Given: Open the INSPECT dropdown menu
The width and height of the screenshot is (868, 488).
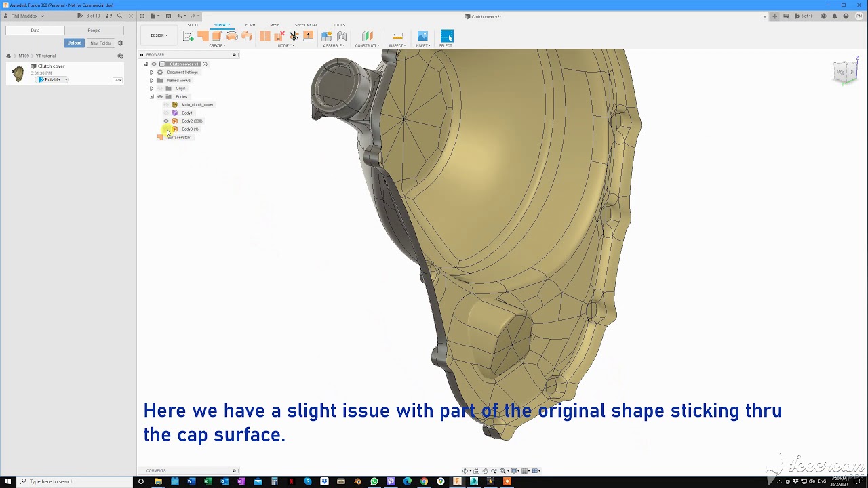Looking at the screenshot, I should click(x=397, y=45).
